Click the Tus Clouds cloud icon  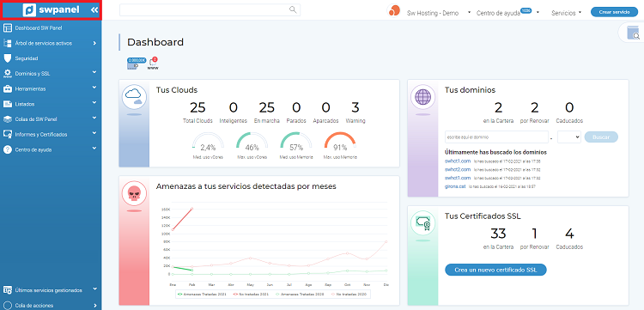[134, 97]
